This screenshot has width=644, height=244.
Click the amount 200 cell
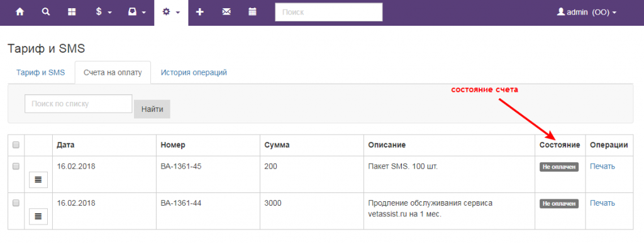point(271,167)
